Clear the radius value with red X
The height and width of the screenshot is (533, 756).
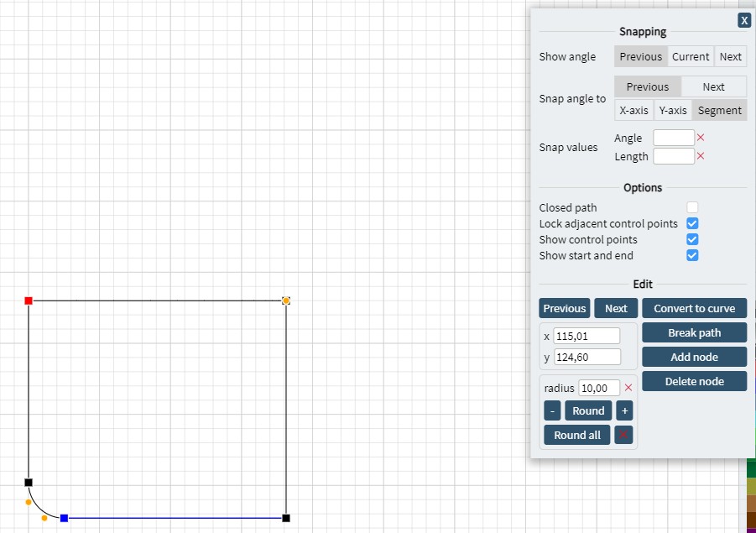point(628,387)
